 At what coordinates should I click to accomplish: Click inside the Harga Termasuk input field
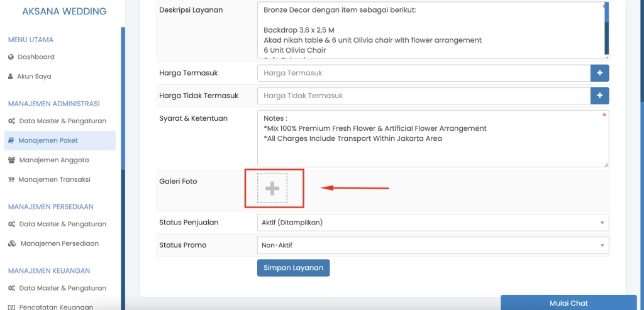(x=423, y=74)
